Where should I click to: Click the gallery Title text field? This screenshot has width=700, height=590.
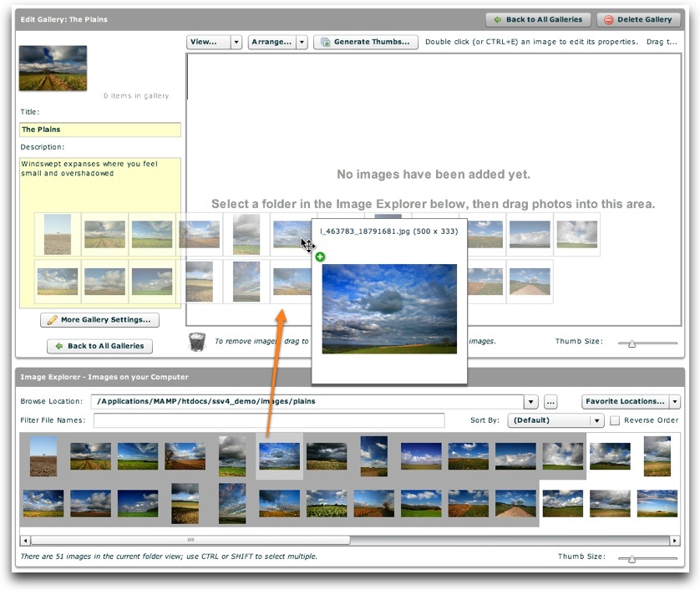[x=99, y=130]
